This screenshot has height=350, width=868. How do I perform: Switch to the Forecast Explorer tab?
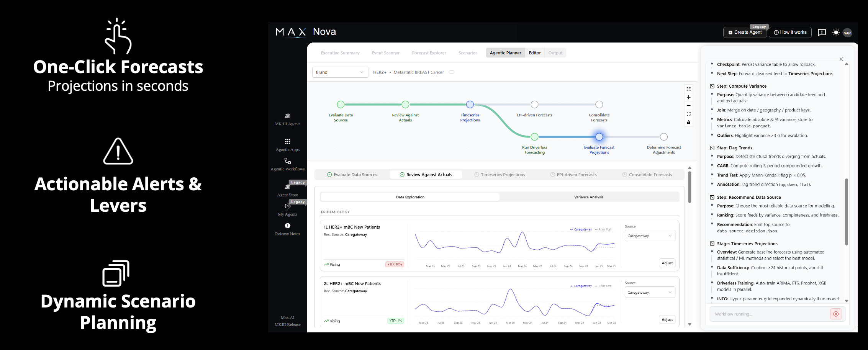pos(429,53)
